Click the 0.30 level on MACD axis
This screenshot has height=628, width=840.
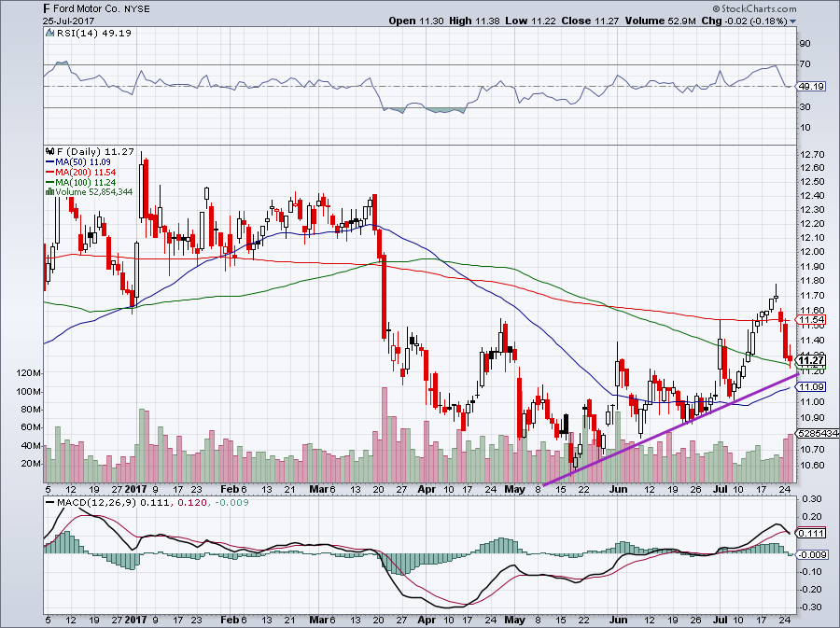pos(813,499)
